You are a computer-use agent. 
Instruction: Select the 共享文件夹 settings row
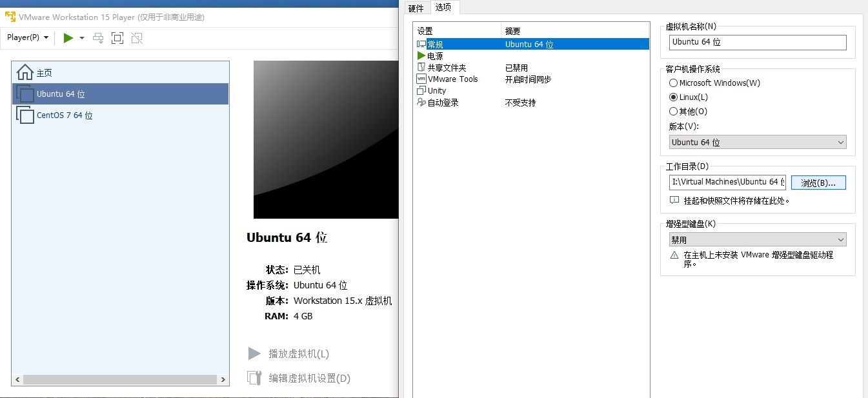tap(531, 68)
